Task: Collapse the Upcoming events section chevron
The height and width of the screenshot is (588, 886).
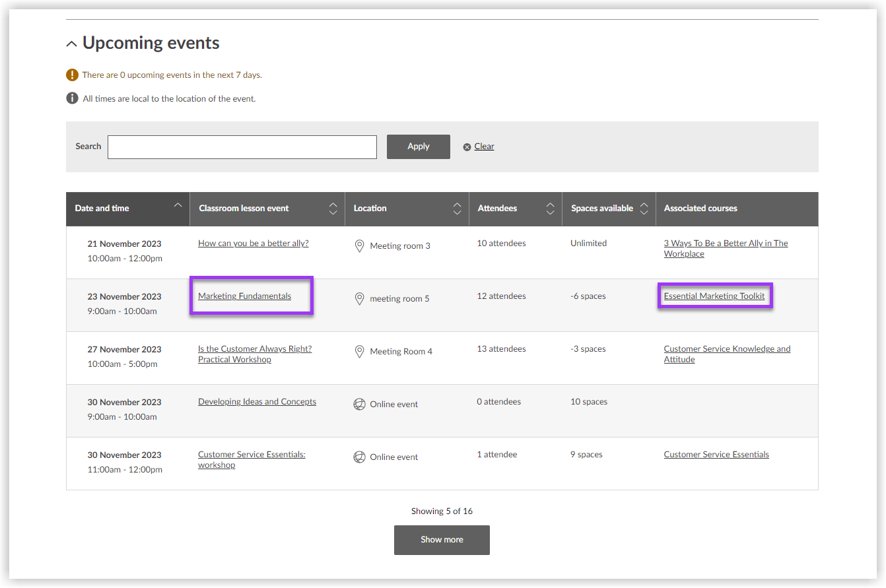Action: (x=71, y=44)
